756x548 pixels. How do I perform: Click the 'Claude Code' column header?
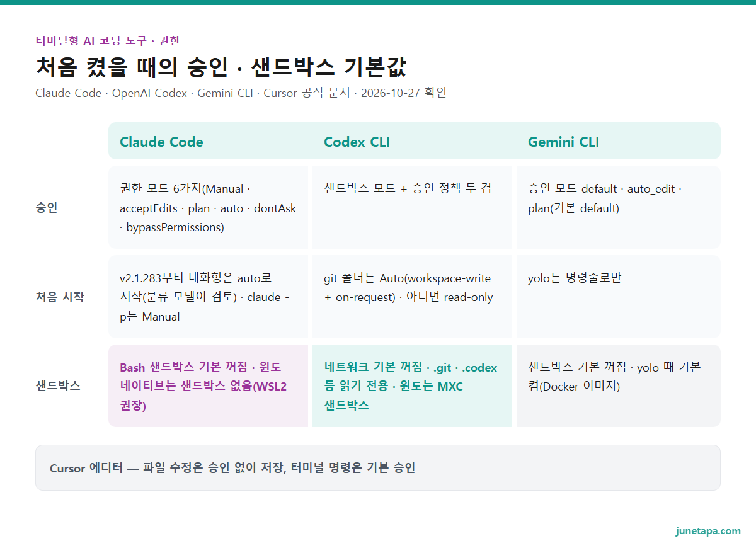pos(161,142)
